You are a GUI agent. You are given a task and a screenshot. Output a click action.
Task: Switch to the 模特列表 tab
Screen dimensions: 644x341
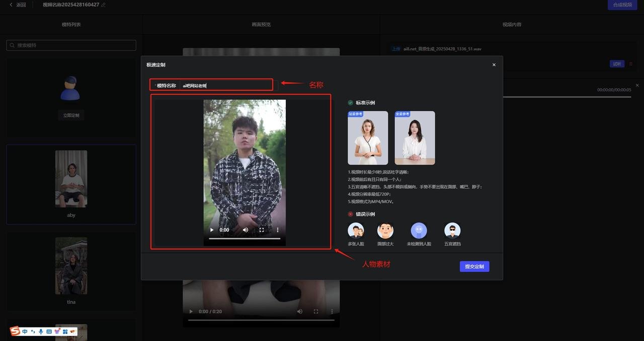pyautogui.click(x=70, y=24)
